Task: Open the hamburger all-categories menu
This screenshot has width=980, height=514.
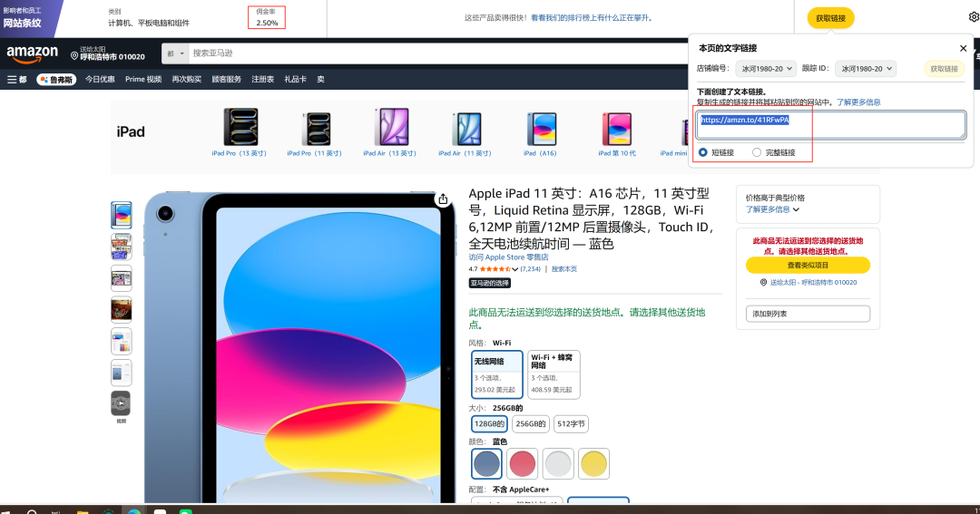Action: click(17, 79)
